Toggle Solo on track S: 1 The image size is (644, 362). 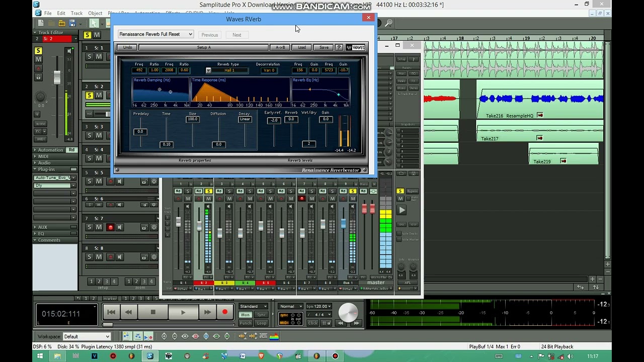tap(89, 56)
